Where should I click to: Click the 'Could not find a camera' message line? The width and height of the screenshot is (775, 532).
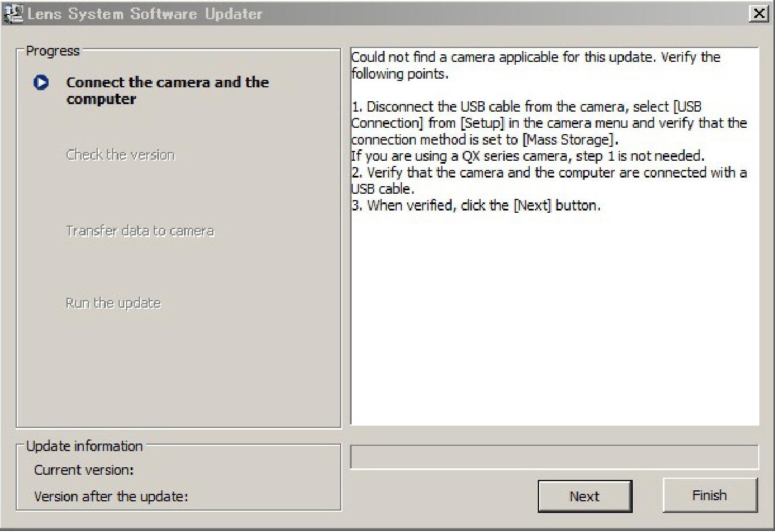(536, 58)
